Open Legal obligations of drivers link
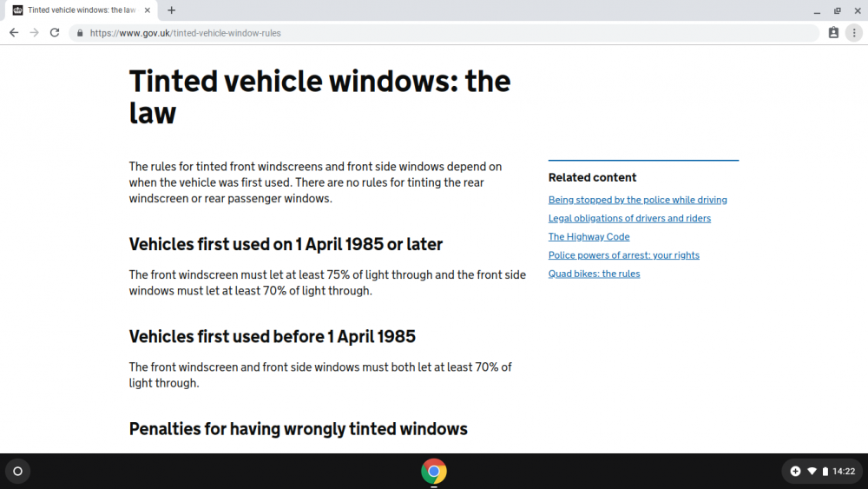Screen dimensions: 868x489 pos(629,218)
